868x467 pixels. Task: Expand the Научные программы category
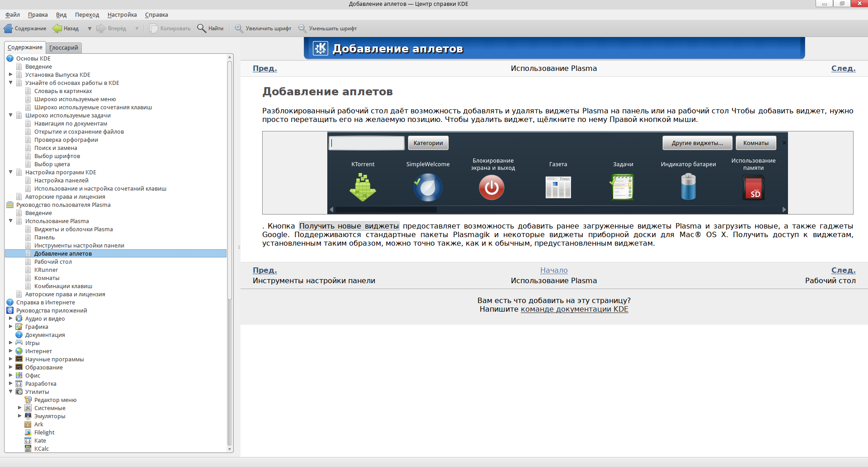pos(11,359)
